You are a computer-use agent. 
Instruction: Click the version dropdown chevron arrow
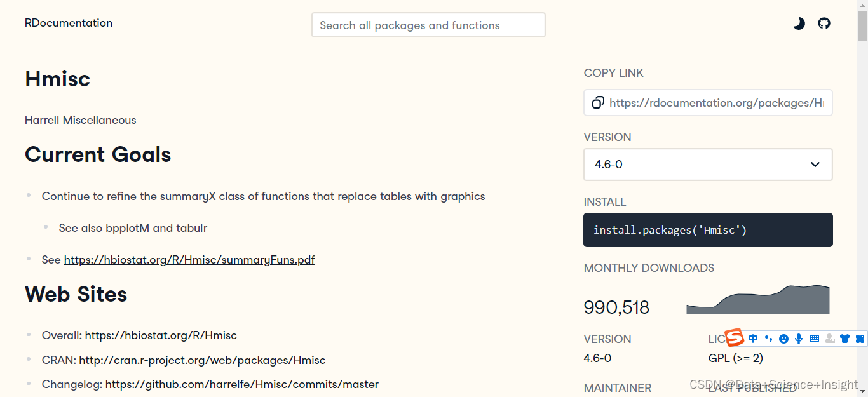coord(815,165)
